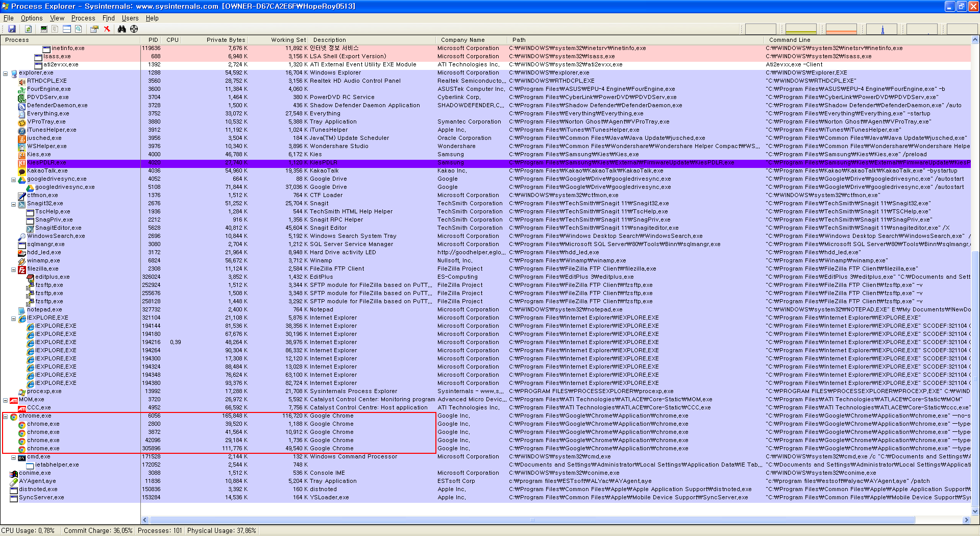
Task: Click the 'CPU Usage: 0.78%' status text
Action: coord(28,531)
